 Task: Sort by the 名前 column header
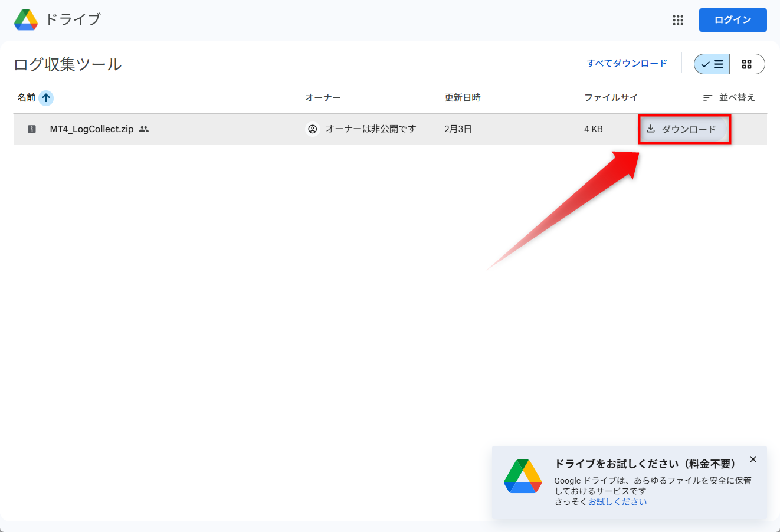click(x=27, y=98)
